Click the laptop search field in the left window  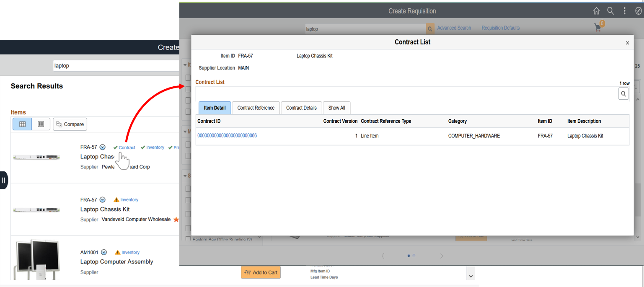[x=116, y=65]
